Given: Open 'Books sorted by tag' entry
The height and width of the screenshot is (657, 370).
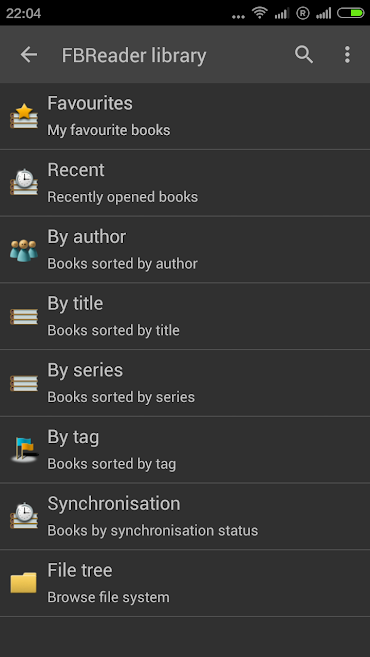Looking at the screenshot, I should tap(112, 464).
